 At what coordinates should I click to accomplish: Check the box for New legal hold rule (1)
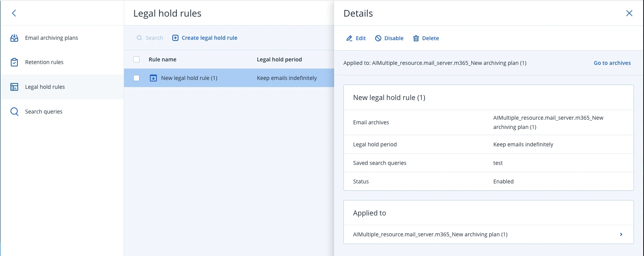[136, 78]
